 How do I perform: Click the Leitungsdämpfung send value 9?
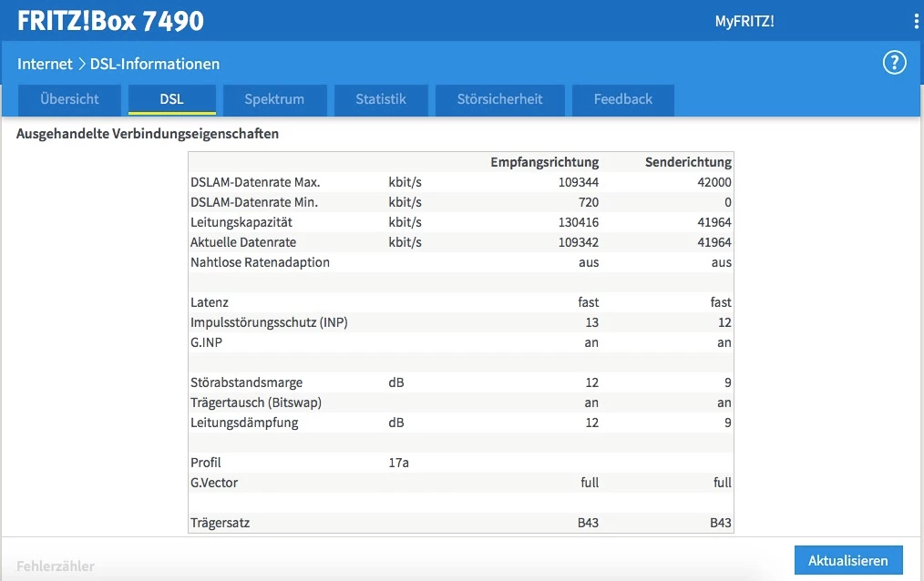[728, 423]
